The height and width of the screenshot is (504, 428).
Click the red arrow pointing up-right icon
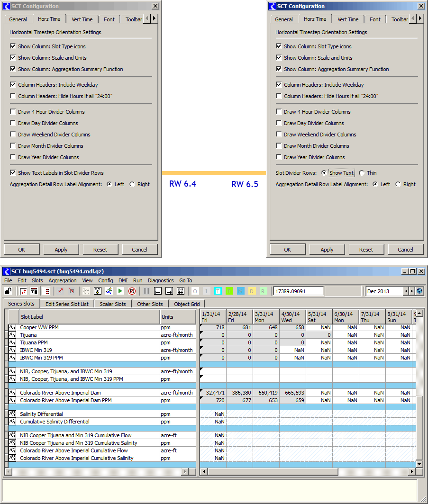point(60,291)
